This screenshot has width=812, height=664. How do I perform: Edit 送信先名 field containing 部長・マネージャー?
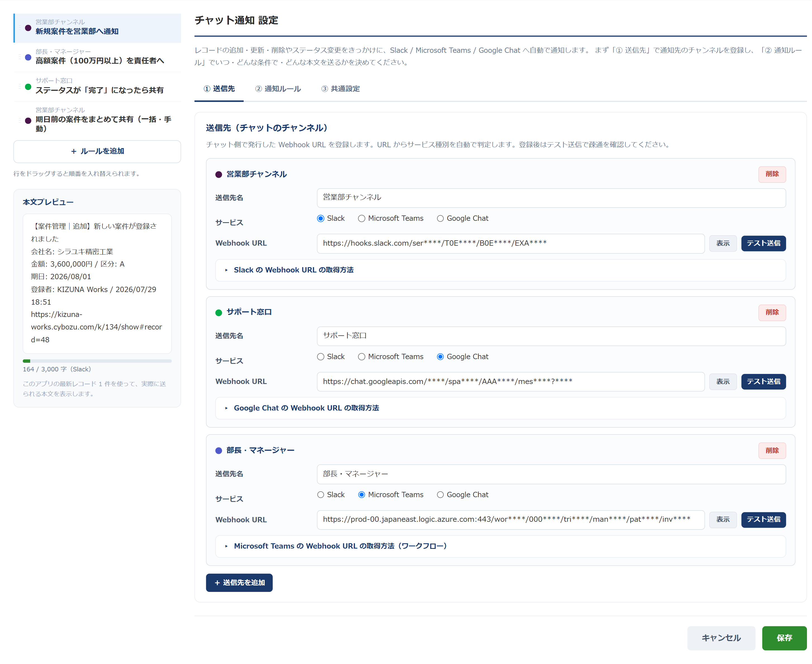(x=551, y=474)
